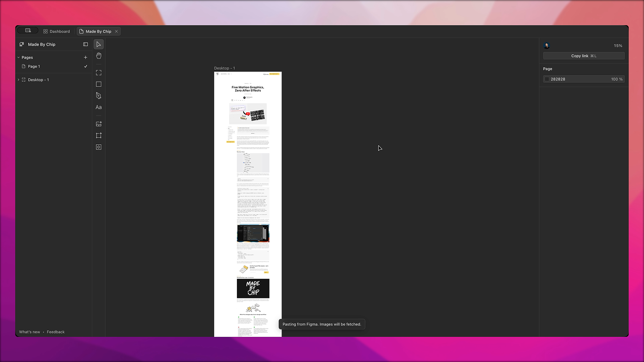
Task: Click the Page heading in right panel
Action: (548, 69)
